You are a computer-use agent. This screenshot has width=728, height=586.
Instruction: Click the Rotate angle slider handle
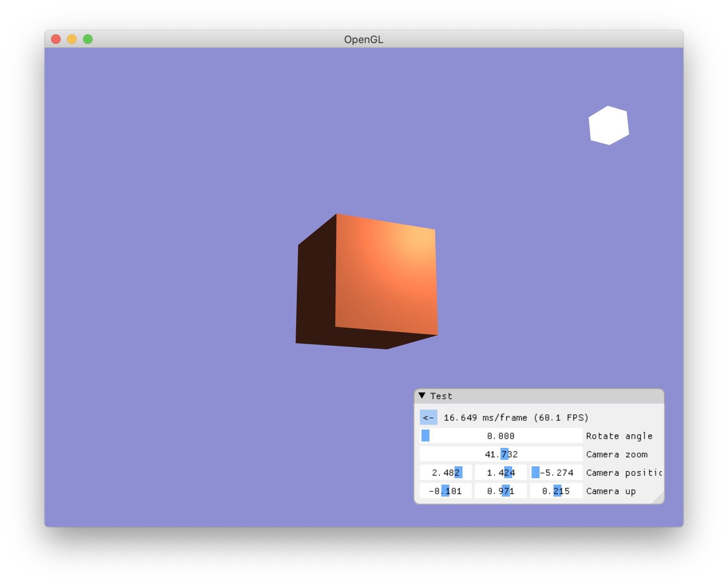(x=425, y=436)
